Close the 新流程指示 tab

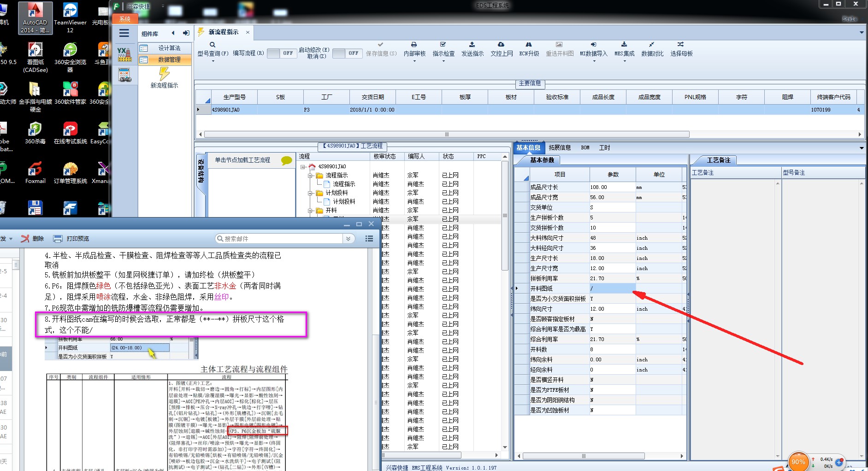248,32
